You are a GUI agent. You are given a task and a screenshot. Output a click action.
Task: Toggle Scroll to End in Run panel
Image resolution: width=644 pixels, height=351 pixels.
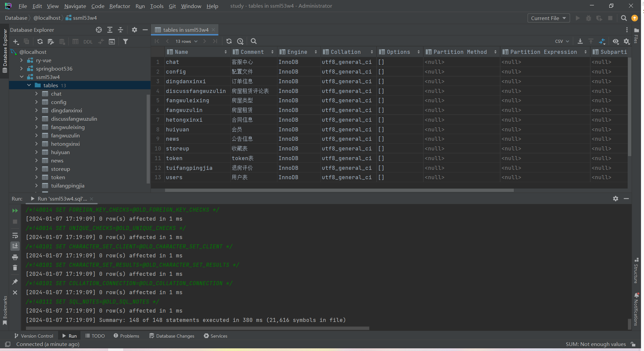click(x=15, y=246)
